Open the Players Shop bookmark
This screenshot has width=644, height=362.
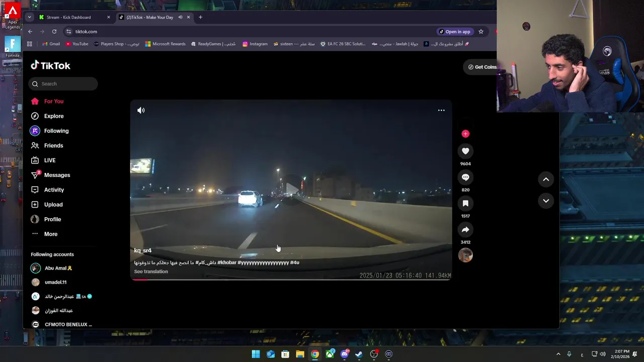(x=116, y=44)
